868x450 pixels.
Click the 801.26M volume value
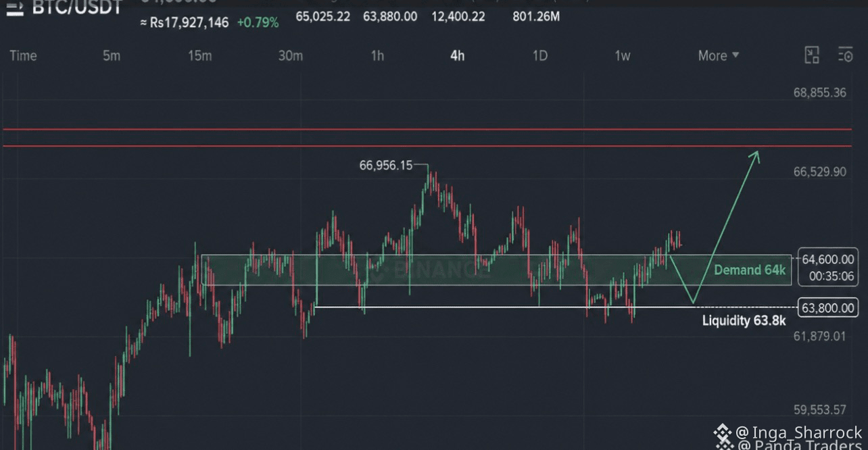point(536,16)
